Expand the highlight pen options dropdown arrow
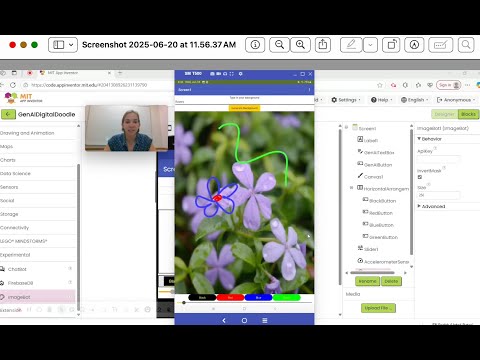Screen dimensions: 480x360 (370, 45)
